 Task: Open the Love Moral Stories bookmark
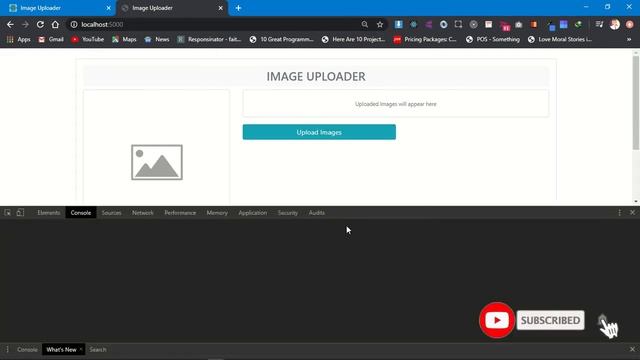560,40
